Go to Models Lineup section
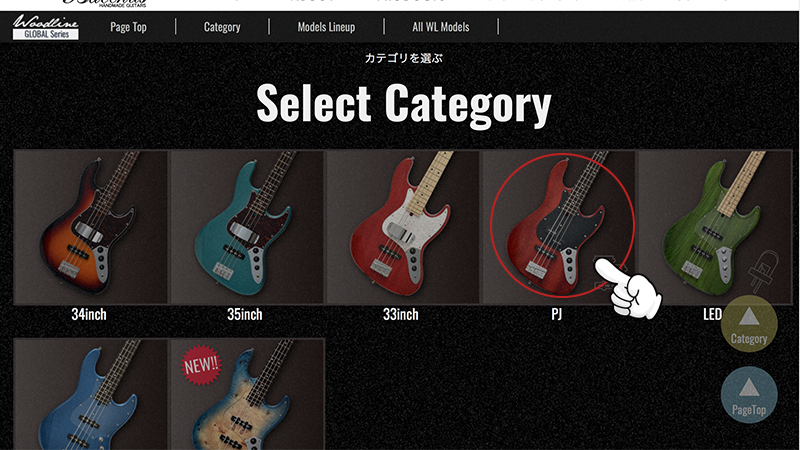Viewport: 800px width, 450px height. click(326, 27)
